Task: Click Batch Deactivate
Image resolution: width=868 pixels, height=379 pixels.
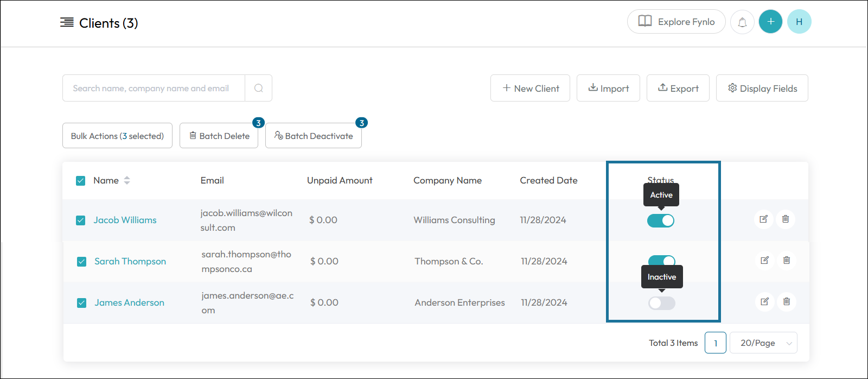Action: coord(314,136)
